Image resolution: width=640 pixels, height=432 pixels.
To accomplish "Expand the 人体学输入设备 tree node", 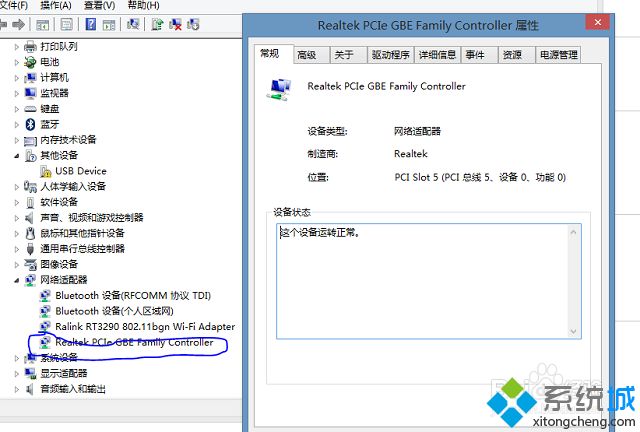I will (x=17, y=187).
